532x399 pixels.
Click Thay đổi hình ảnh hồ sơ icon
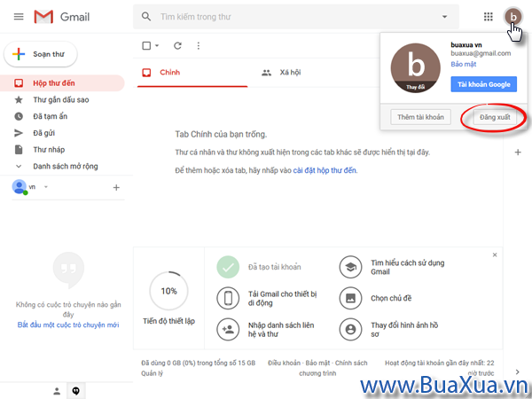[x=350, y=329]
